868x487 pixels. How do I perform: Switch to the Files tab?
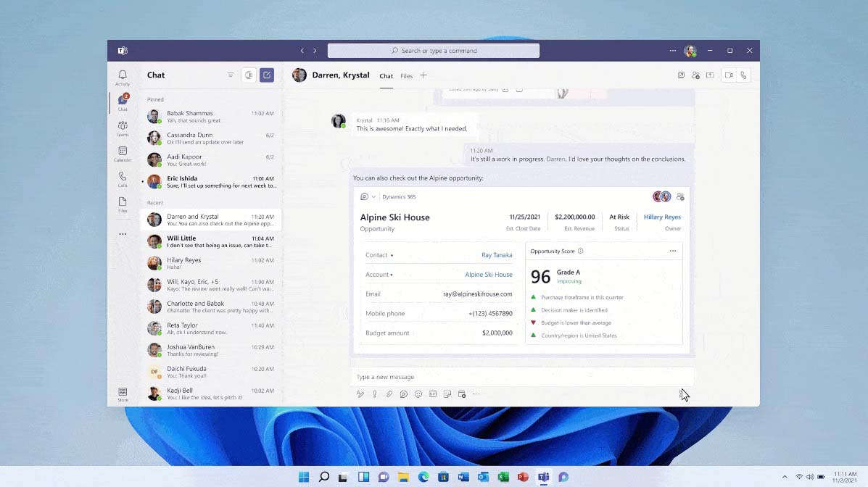(407, 75)
